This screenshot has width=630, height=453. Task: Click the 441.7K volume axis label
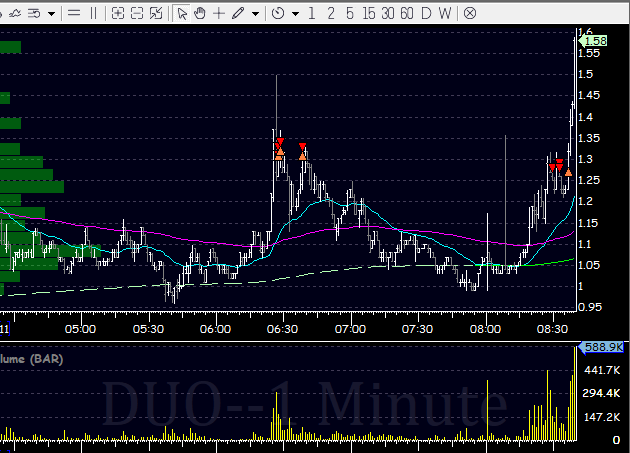pyautogui.click(x=602, y=370)
